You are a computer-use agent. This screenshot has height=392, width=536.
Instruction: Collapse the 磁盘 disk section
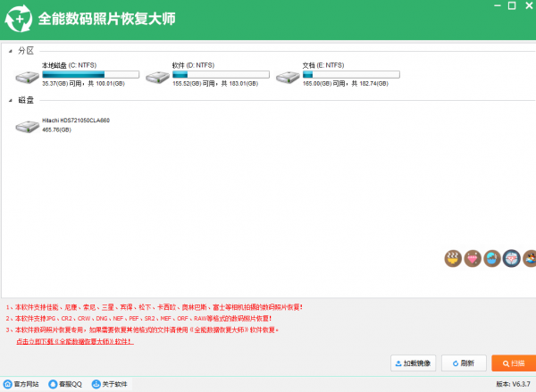pyautogui.click(x=11, y=100)
